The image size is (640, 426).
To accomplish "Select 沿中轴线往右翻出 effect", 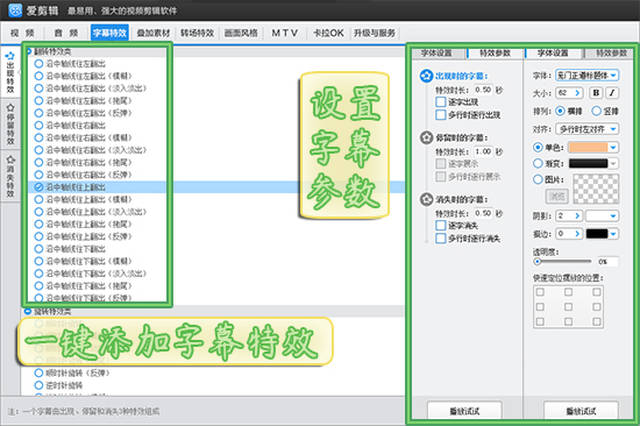I will tap(70, 125).
